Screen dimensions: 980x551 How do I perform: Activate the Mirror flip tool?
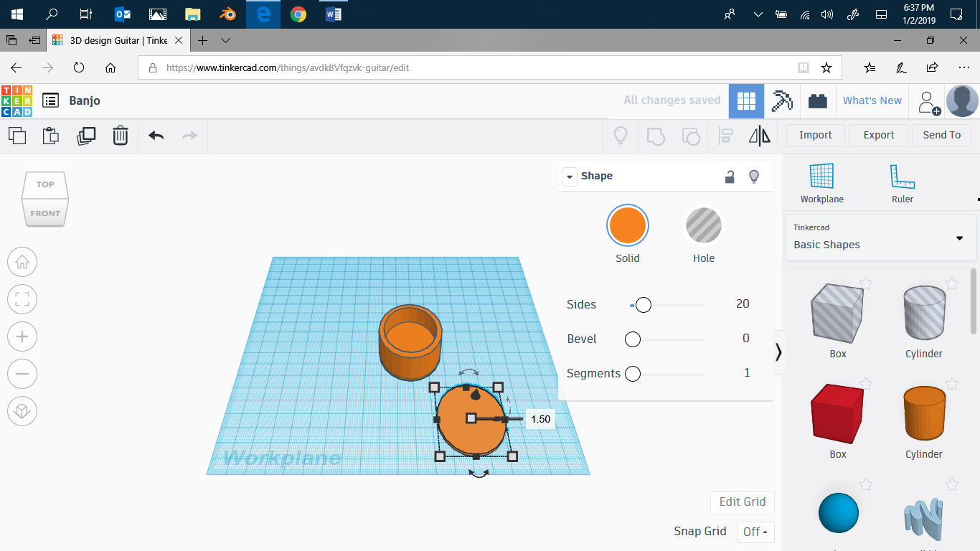pos(760,135)
